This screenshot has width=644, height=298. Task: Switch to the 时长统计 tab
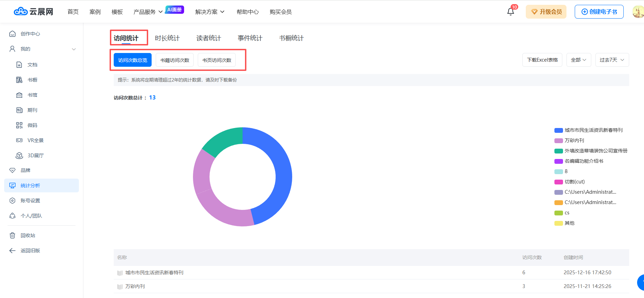[167, 38]
